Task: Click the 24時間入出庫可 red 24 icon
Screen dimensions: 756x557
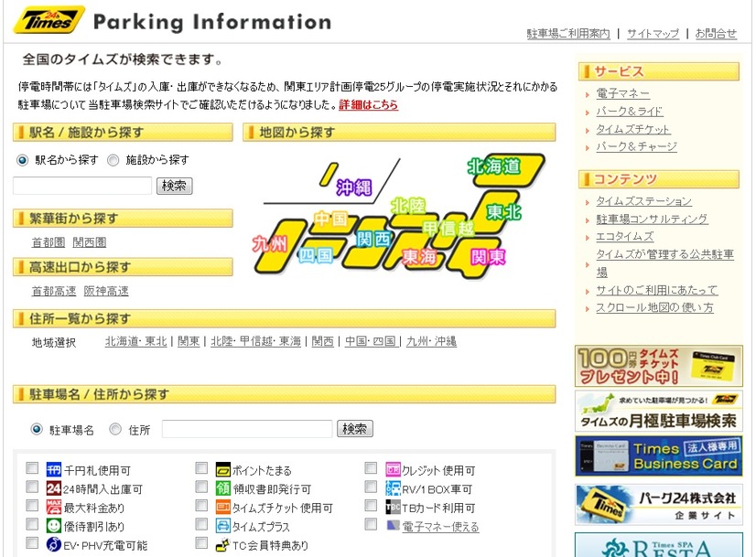Action: coord(53,488)
